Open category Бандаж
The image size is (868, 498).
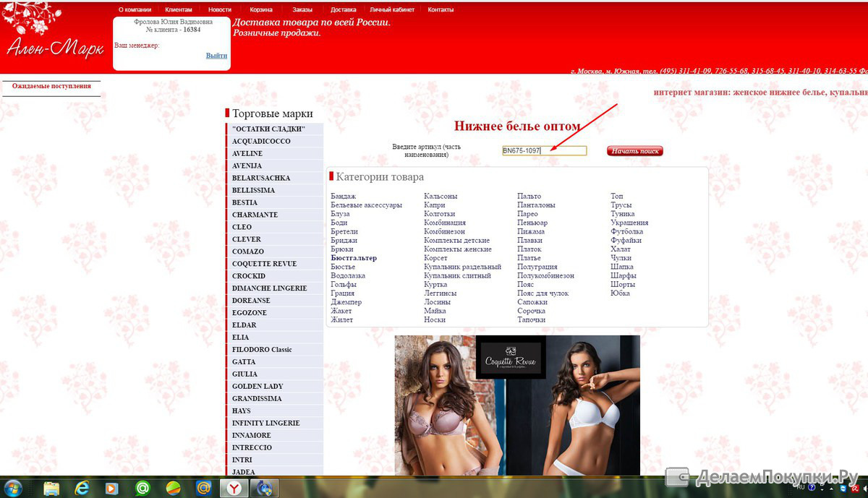[x=343, y=197]
